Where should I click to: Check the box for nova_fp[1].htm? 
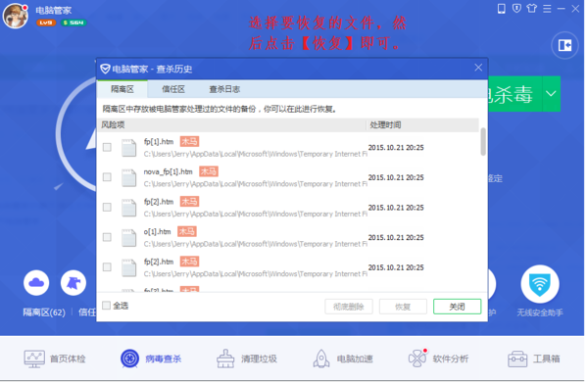click(x=107, y=177)
